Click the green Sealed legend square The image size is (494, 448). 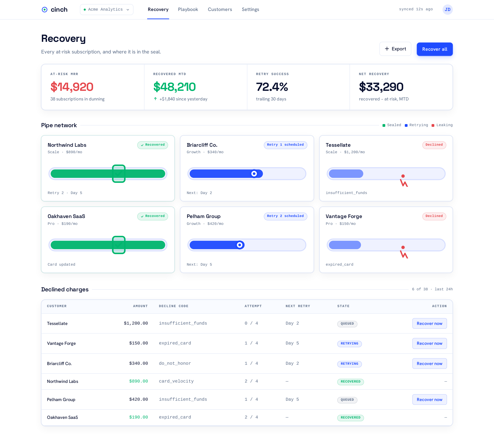[384, 125]
